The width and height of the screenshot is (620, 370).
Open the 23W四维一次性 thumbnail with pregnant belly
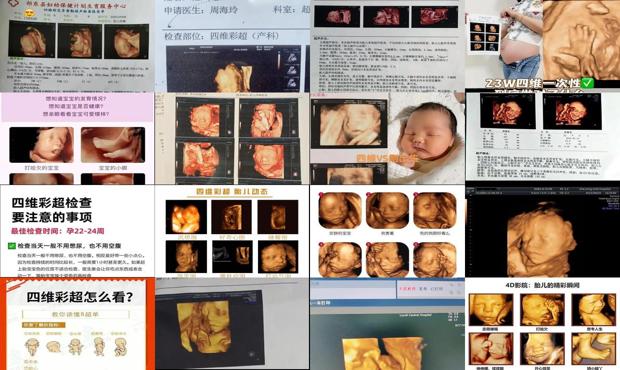pyautogui.click(x=542, y=46)
